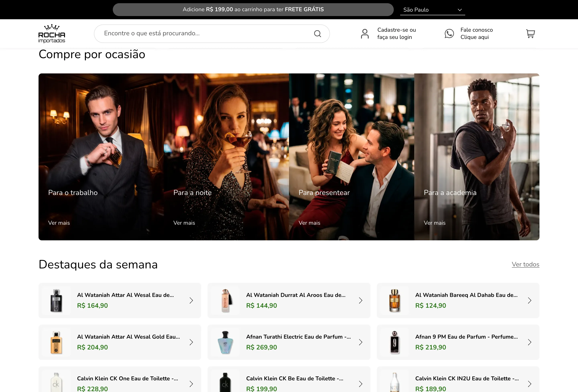Click the Fale conosco Clique aqui link
578x392 pixels.
(476, 34)
